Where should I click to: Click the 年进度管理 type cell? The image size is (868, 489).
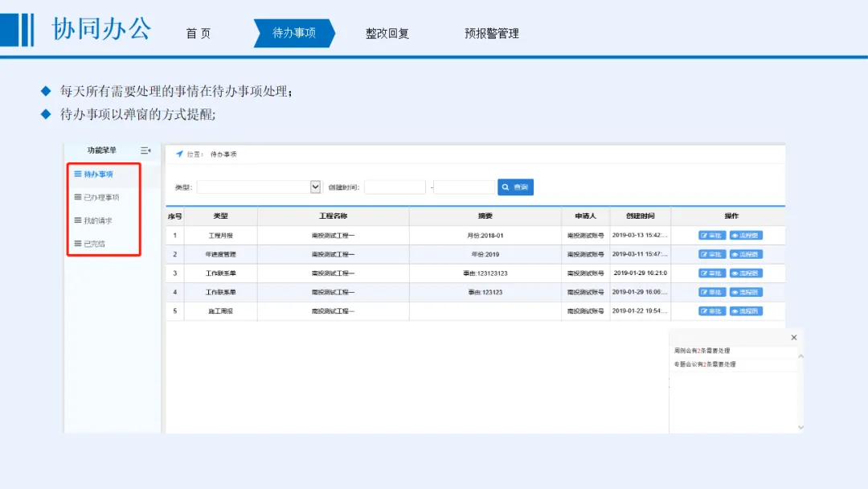pos(220,254)
